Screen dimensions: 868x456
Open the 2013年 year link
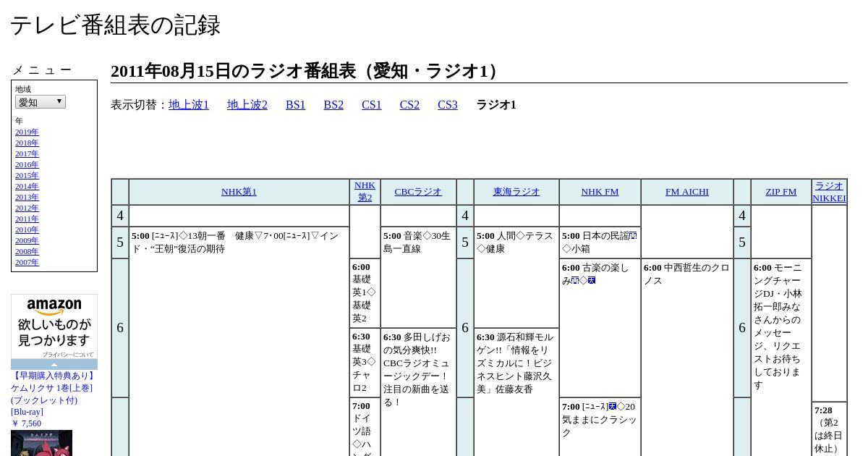pyautogui.click(x=27, y=197)
